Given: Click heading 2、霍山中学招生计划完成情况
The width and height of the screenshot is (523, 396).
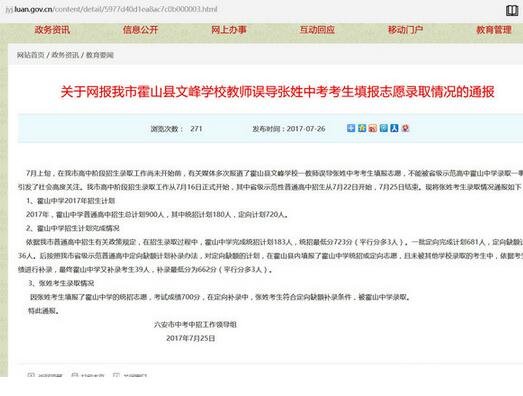Looking at the screenshot, I should pos(73,228).
